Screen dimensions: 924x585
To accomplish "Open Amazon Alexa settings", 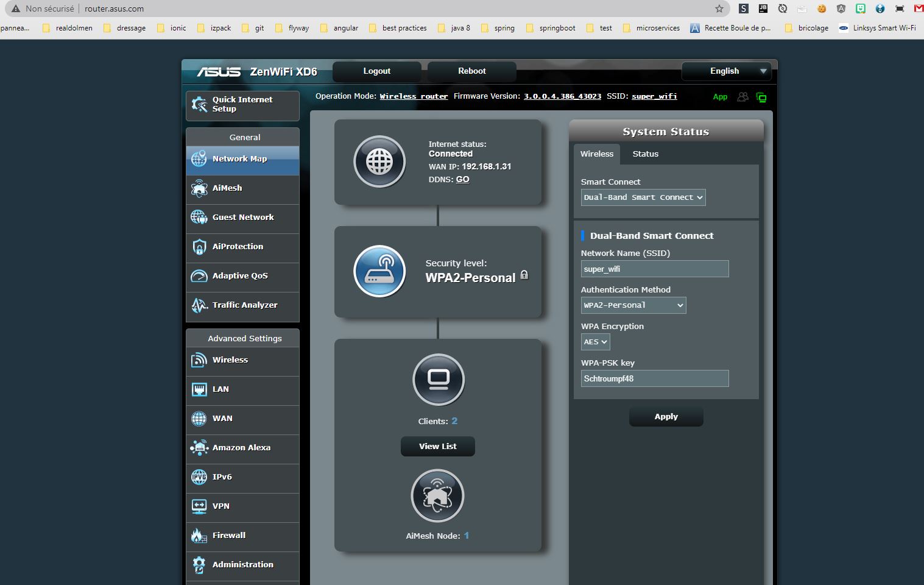I will point(242,448).
